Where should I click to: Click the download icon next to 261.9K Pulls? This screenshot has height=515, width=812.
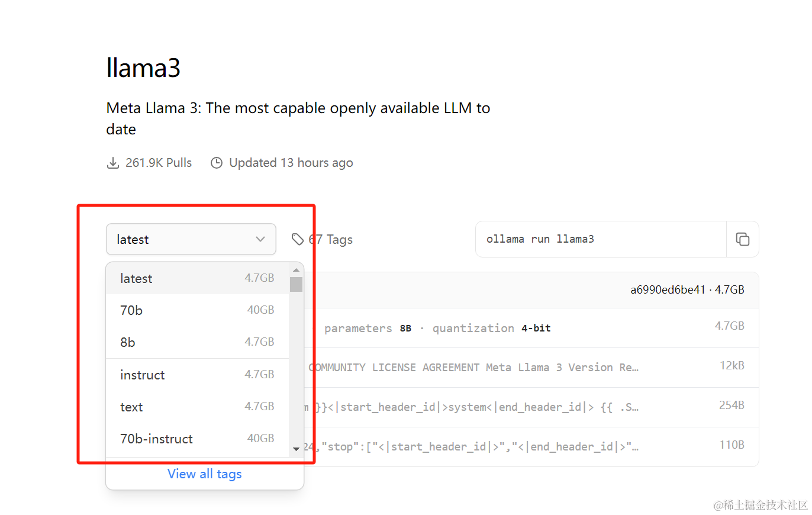pyautogui.click(x=112, y=163)
